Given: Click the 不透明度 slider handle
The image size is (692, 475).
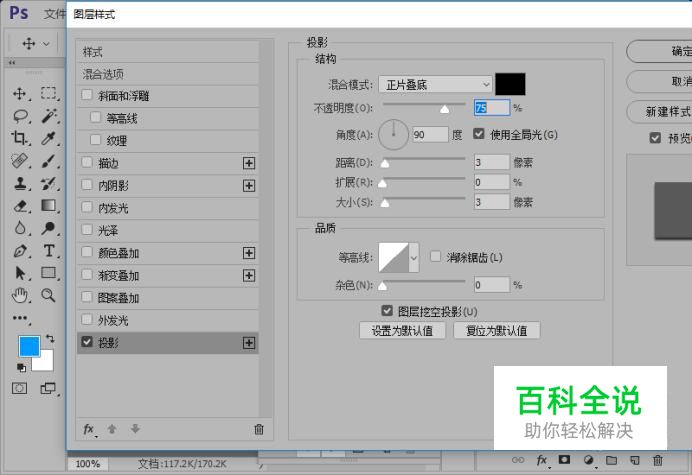Looking at the screenshot, I should tap(444, 109).
